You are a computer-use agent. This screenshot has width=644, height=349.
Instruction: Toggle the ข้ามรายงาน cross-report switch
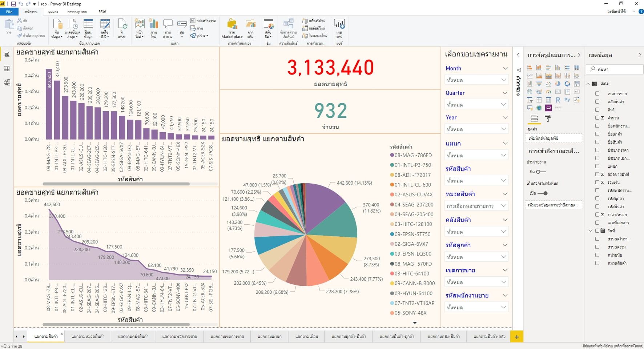(x=541, y=172)
